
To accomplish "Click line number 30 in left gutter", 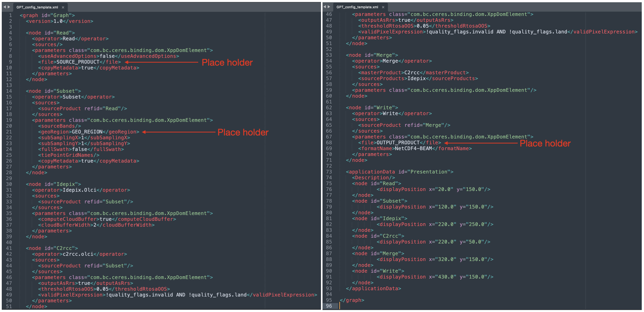I will [x=9, y=184].
